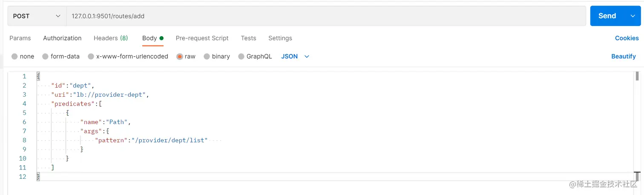The height and width of the screenshot is (195, 644).
Task: Select the none body type radio
Action: pos(15,57)
